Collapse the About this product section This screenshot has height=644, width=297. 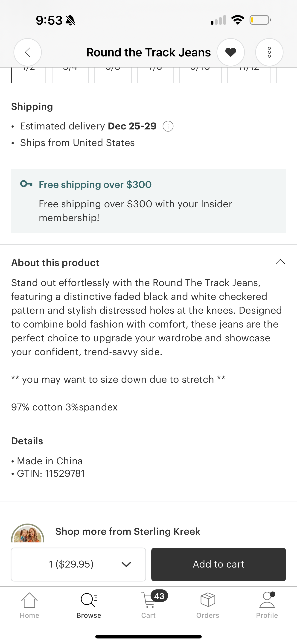click(x=280, y=262)
